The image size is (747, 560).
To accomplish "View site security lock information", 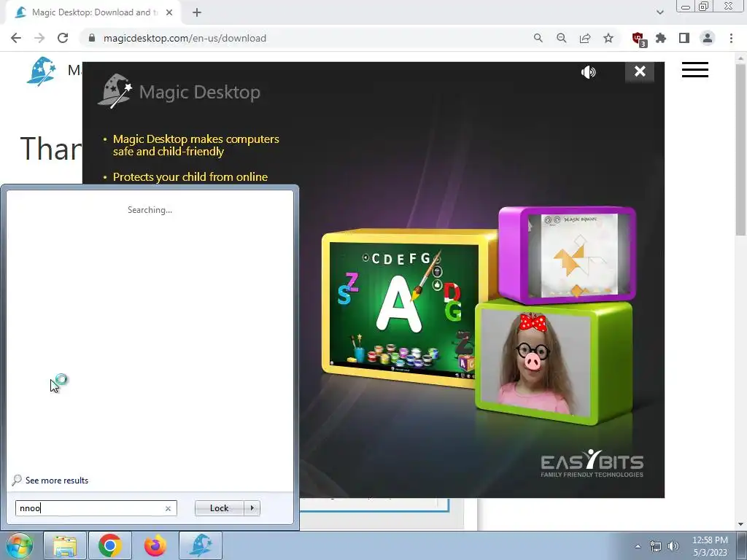I will coord(92,38).
